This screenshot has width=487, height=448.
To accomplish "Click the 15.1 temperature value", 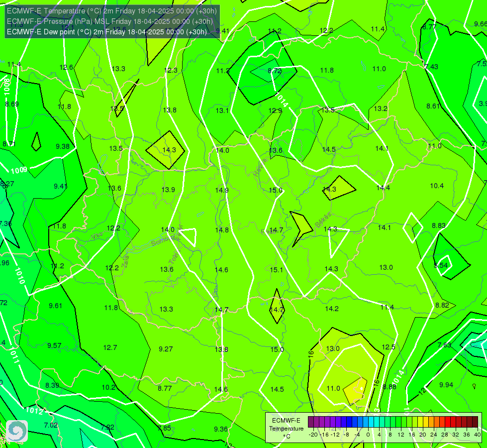I will 277,270.
